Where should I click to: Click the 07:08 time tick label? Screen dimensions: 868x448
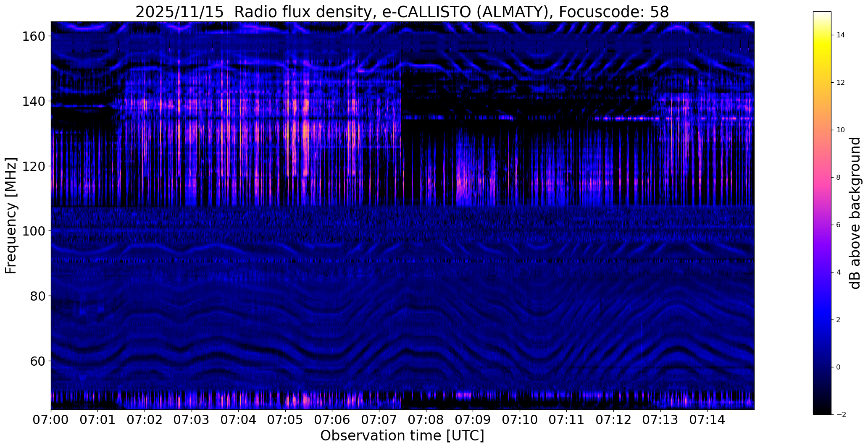pos(426,419)
